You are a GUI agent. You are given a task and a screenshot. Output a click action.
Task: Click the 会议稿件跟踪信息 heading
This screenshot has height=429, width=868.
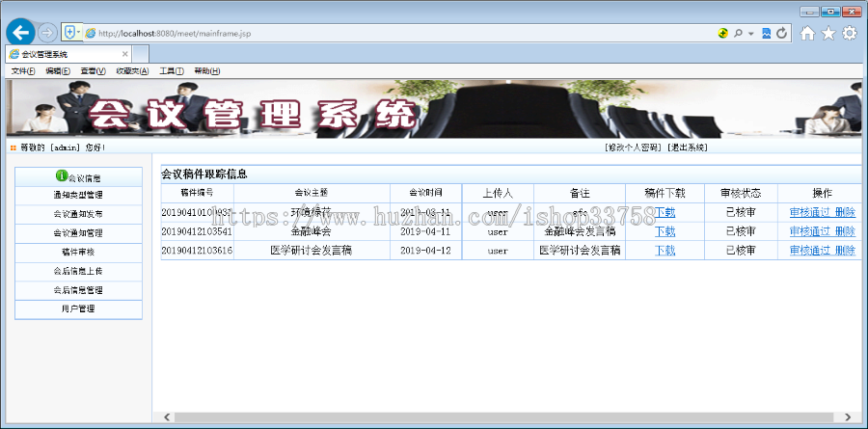[x=204, y=174]
